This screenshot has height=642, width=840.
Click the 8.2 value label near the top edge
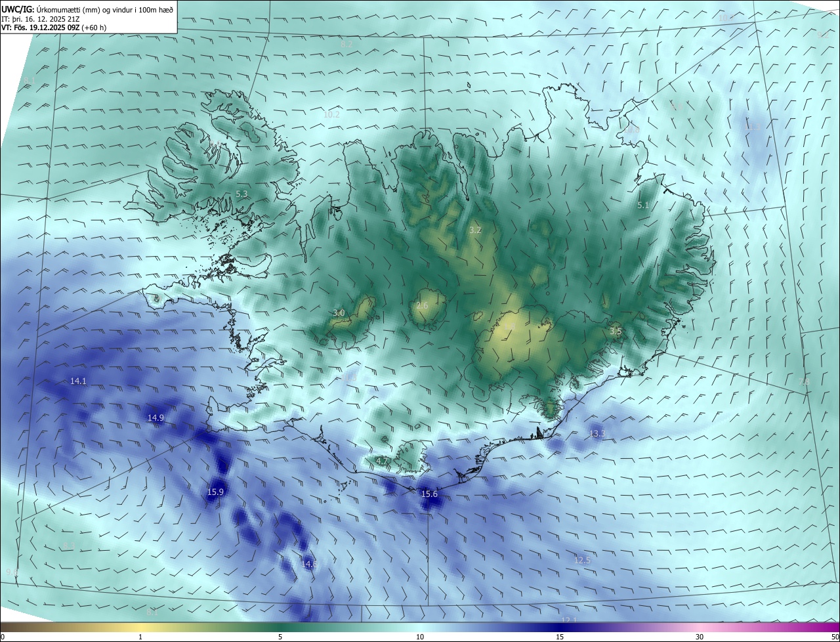pos(346,44)
